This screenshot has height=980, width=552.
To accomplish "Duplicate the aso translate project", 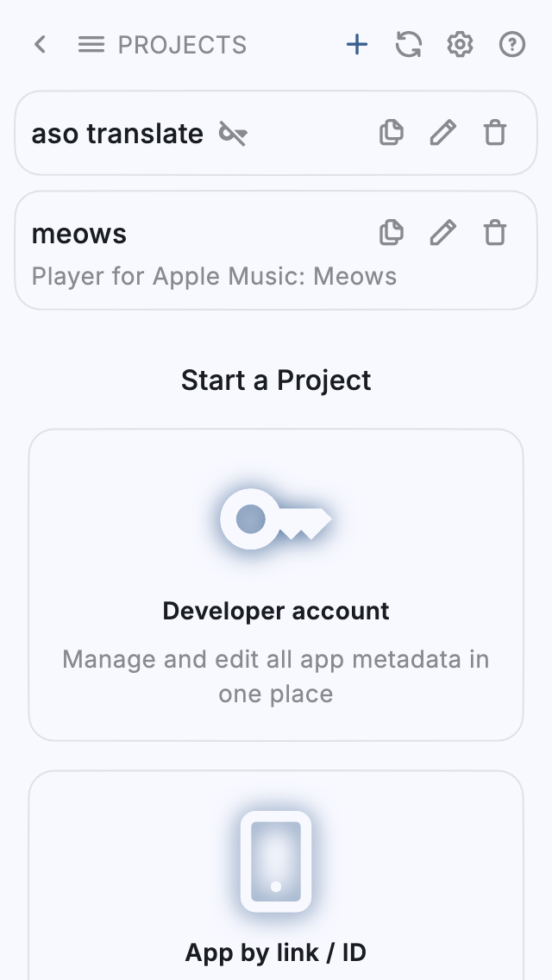I will pos(392,133).
